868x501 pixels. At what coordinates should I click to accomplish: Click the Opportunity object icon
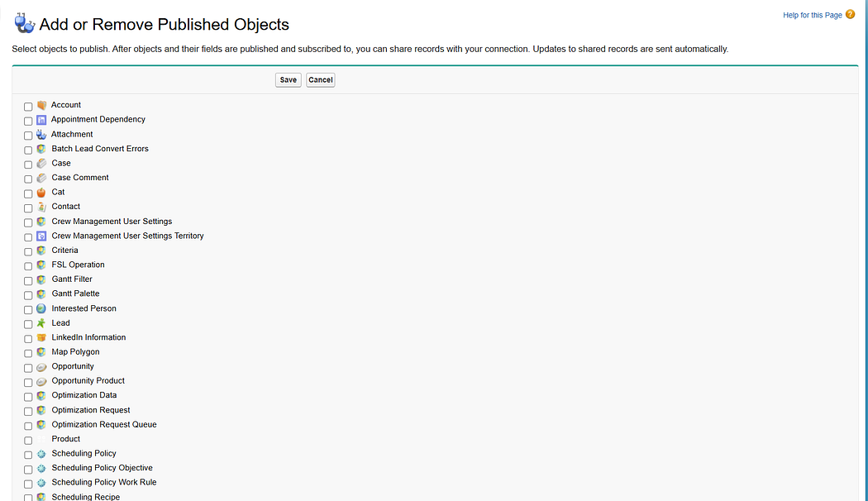tap(41, 367)
